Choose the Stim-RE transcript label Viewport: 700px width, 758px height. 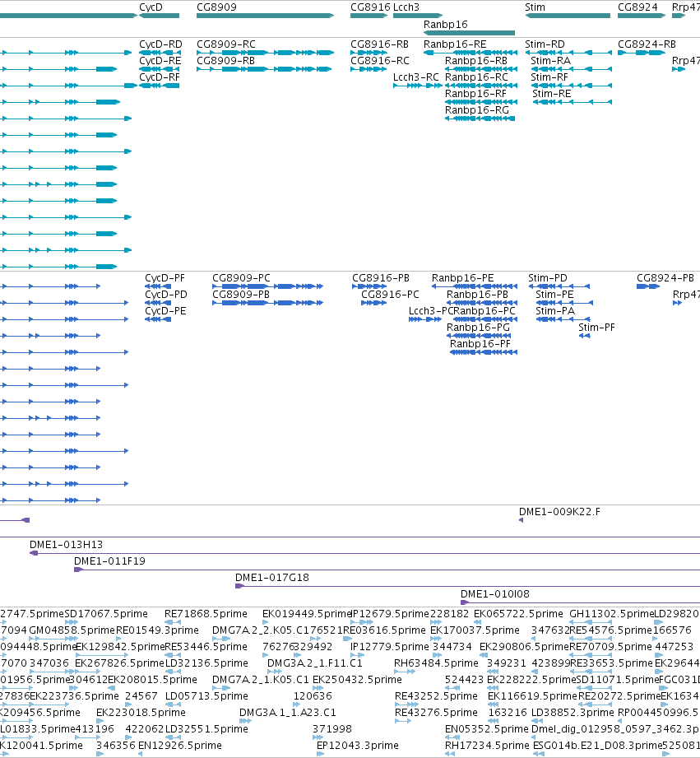pyautogui.click(x=552, y=93)
